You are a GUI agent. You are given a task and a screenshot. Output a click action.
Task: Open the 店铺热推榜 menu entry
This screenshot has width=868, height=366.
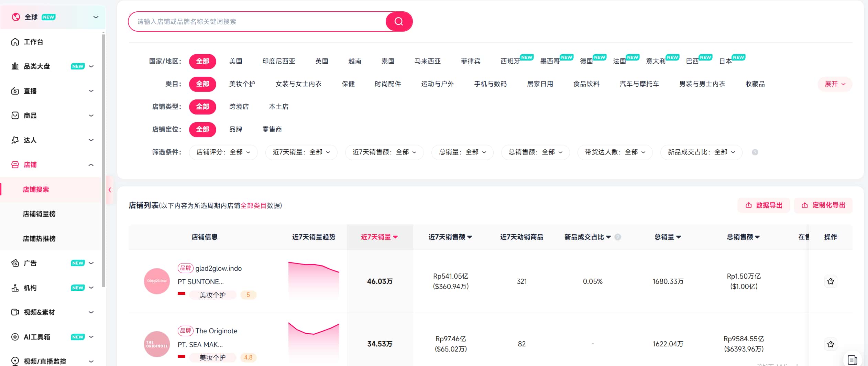pos(39,238)
